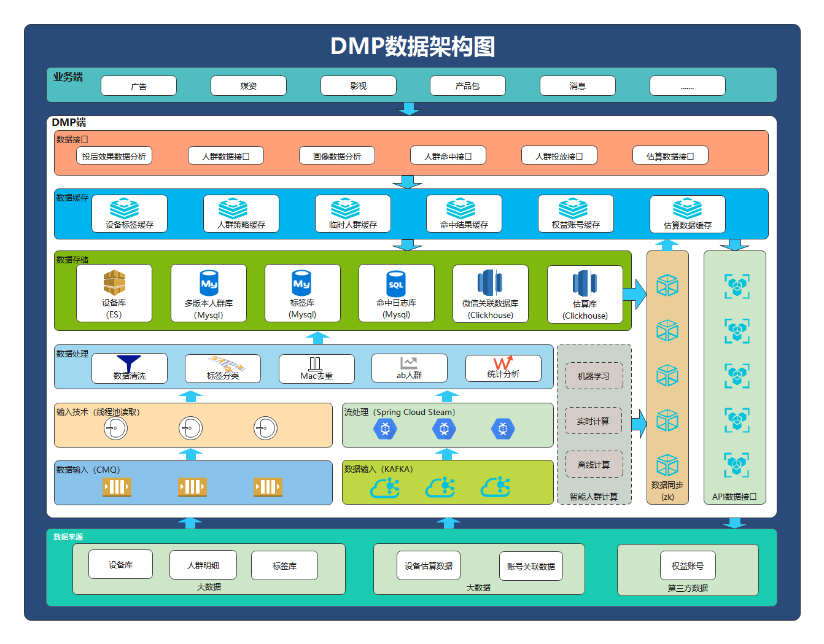This screenshot has height=644, width=824.
Task: Click the last KAFKA cloud icon
Action: (496, 487)
